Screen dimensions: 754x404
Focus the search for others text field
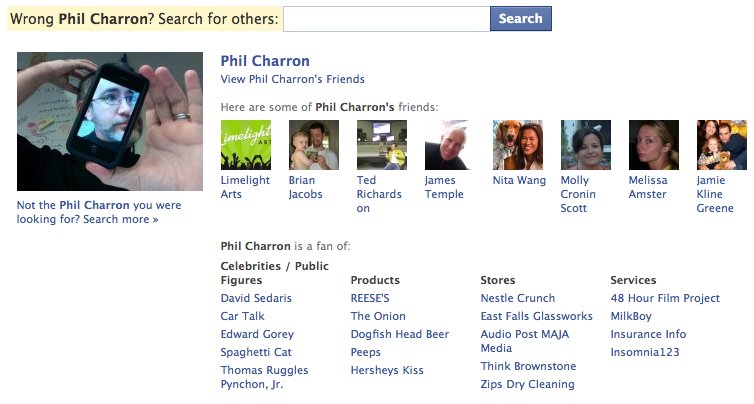[x=387, y=19]
